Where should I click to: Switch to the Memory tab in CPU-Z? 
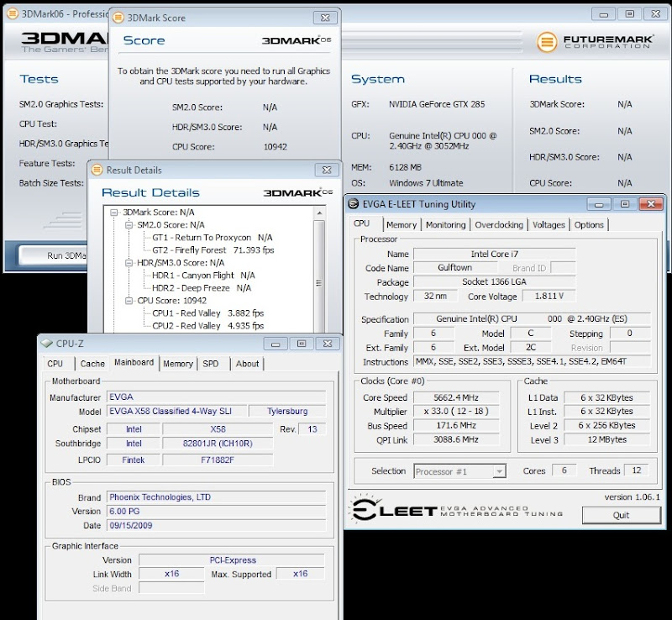pyautogui.click(x=178, y=364)
